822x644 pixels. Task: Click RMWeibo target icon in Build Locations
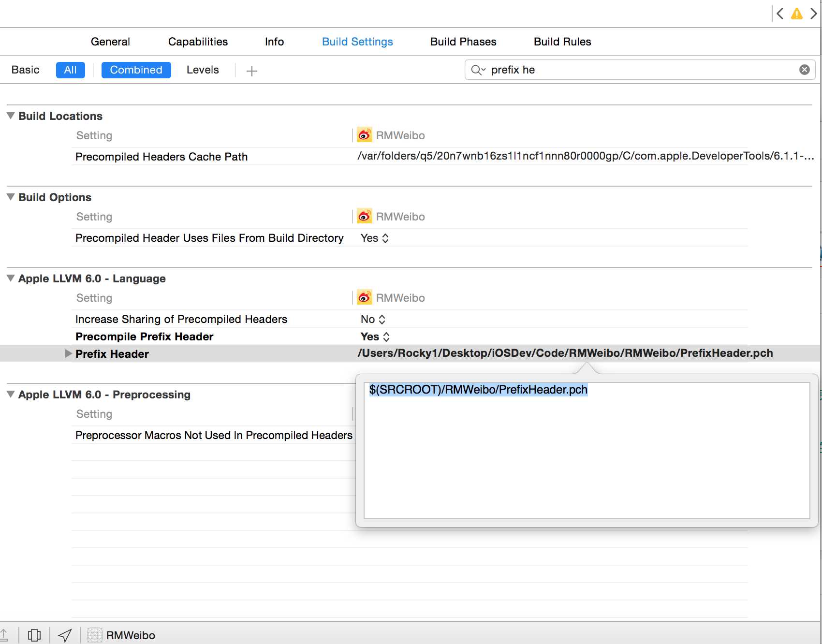[365, 135]
